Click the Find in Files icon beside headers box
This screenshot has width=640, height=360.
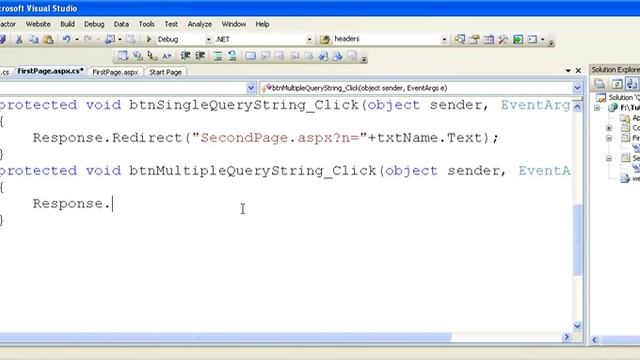click(x=324, y=40)
